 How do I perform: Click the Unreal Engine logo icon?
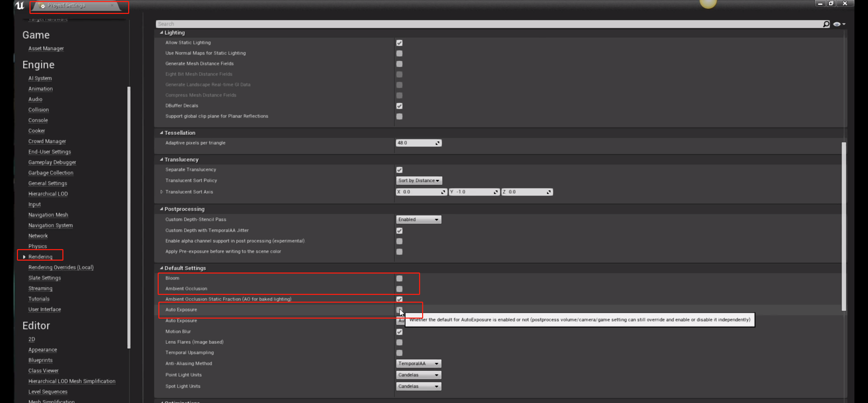coord(20,5)
